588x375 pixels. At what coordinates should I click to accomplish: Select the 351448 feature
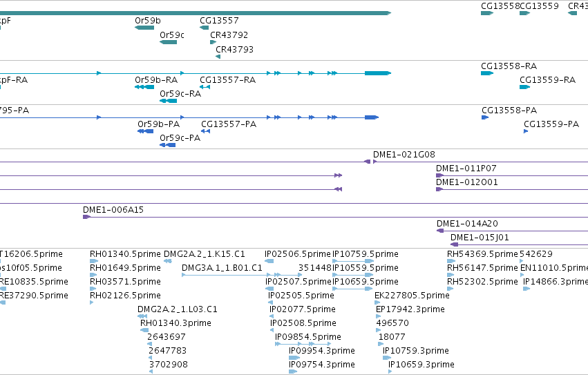pos(315,268)
